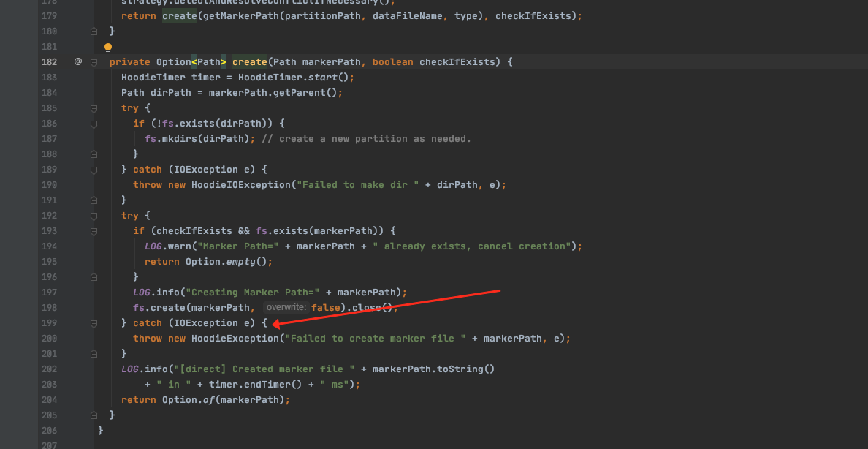Viewport: 868px width, 449px height.
Task: Click 'HoodieException' on line 200
Action: [235, 338]
